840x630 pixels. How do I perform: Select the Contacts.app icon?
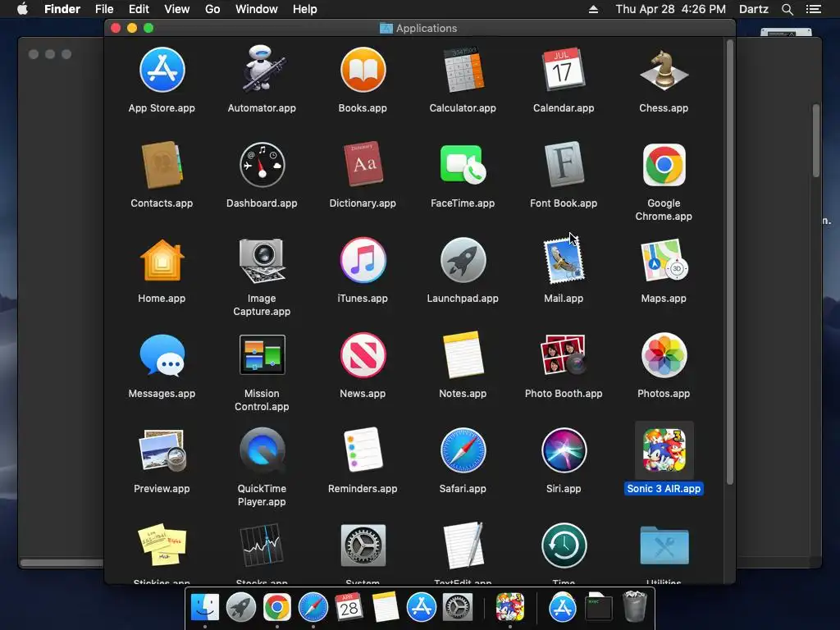click(162, 165)
